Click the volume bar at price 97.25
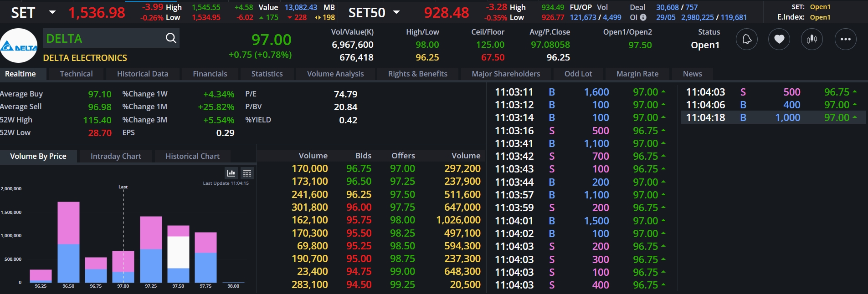Image resolution: width=868 pixels, height=294 pixels. (x=151, y=249)
